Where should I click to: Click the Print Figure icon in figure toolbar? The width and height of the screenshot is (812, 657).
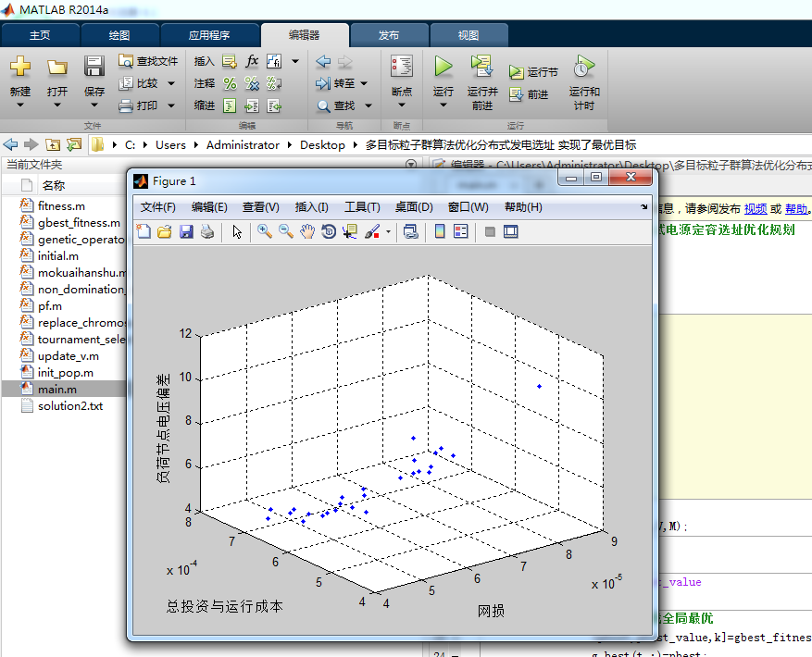point(207,231)
